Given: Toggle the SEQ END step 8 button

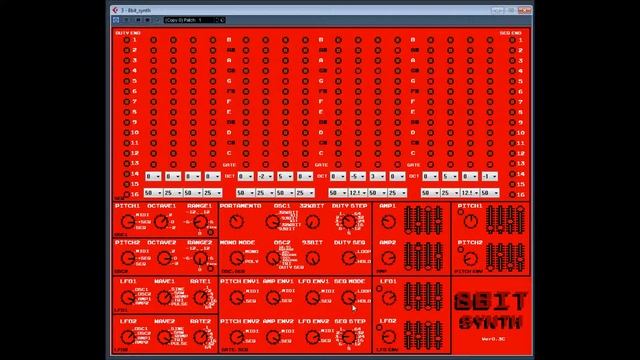Looking at the screenshot, I should point(512,112).
